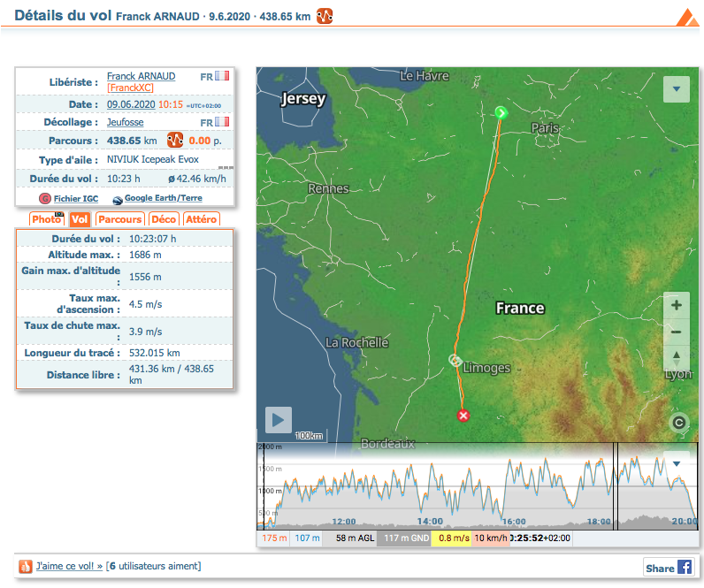The height and width of the screenshot is (588, 704).
Task: Expand the altitude chart options dropdown
Action: 677,463
